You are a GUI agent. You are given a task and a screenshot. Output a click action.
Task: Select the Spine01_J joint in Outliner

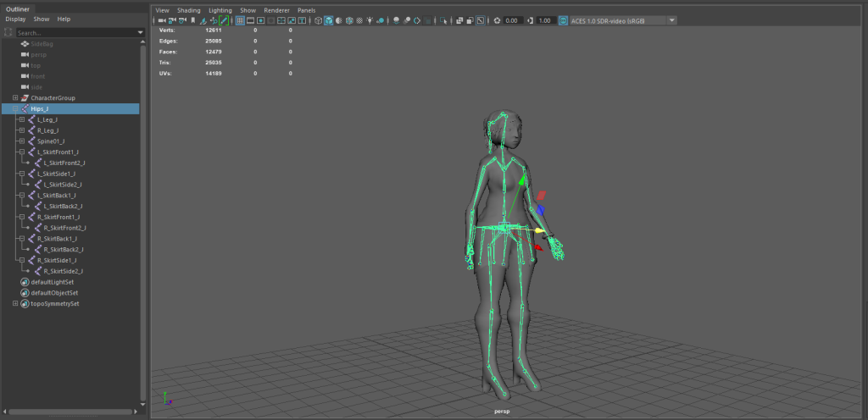52,141
